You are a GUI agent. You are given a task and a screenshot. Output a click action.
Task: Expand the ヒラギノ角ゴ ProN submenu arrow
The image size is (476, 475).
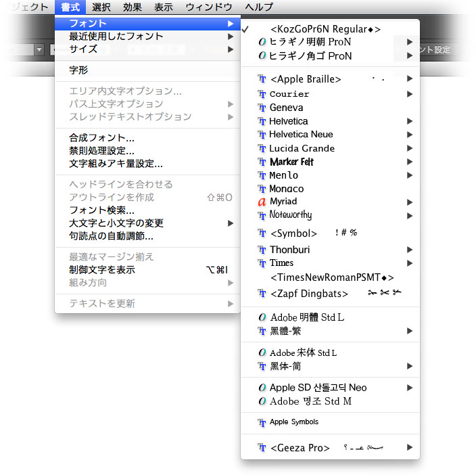(410, 55)
